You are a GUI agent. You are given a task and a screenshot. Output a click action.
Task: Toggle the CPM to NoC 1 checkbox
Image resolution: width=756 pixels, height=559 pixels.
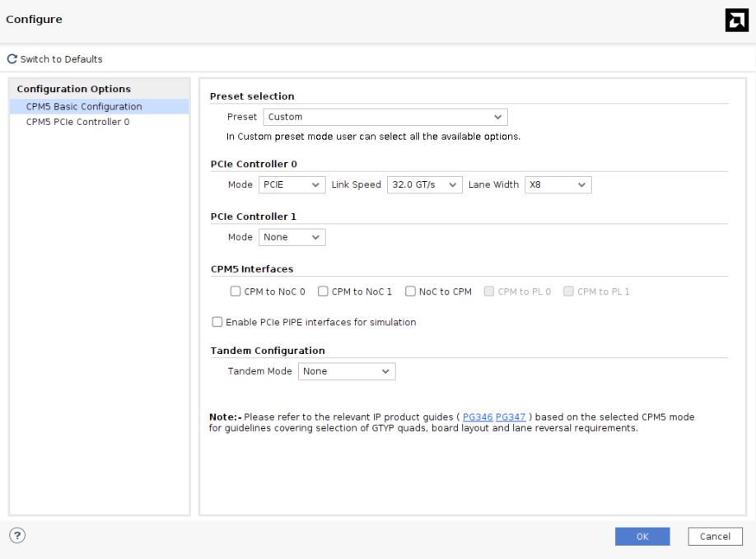click(x=324, y=291)
